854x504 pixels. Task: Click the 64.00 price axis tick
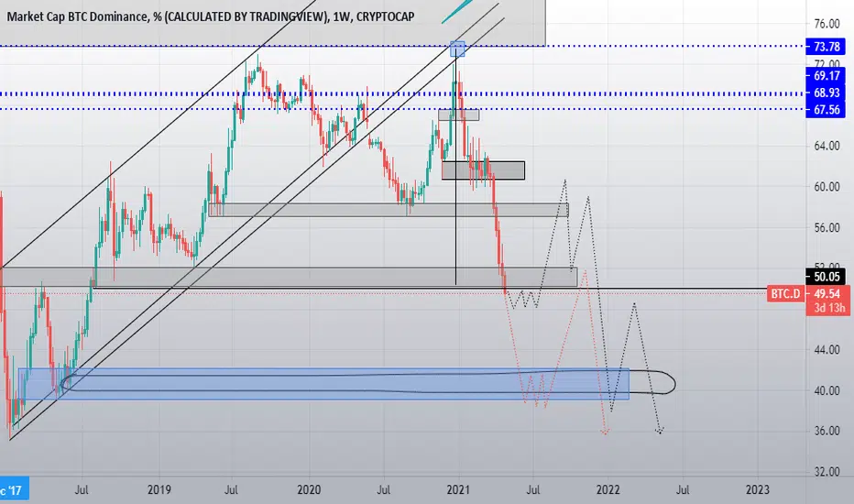pos(827,146)
